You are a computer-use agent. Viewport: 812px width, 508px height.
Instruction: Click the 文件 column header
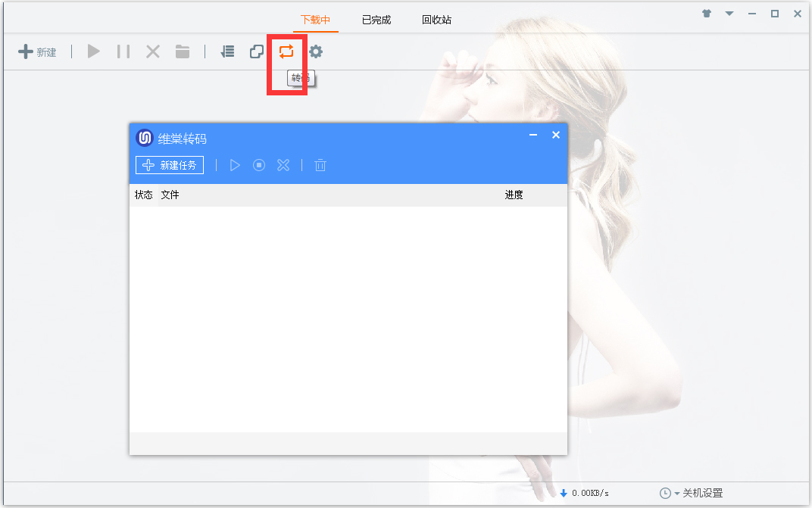(170, 195)
